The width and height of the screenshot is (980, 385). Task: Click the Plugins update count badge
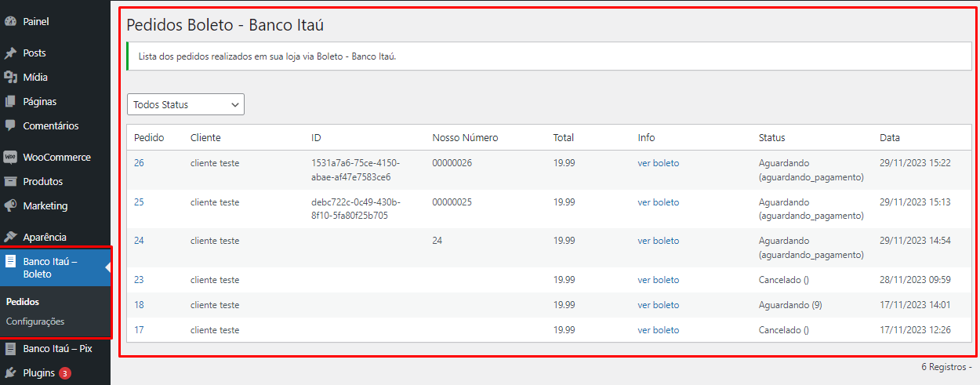pyautogui.click(x=65, y=373)
